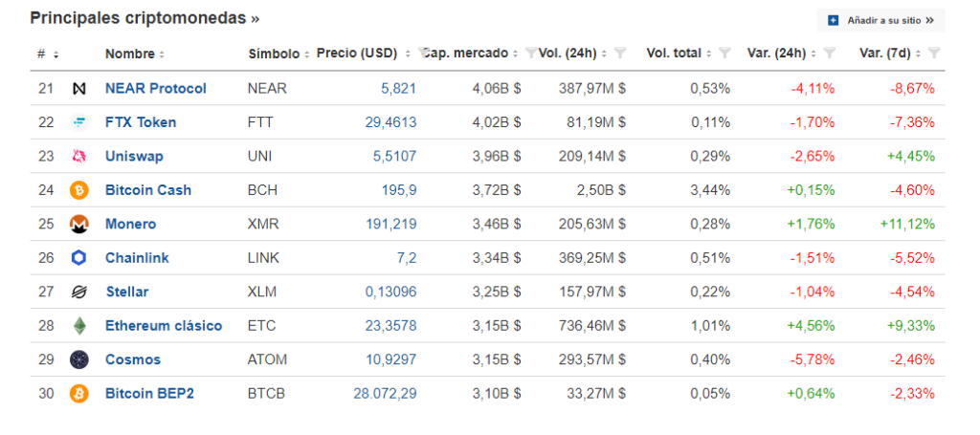Open Bitcoin Cash name link

(x=148, y=189)
